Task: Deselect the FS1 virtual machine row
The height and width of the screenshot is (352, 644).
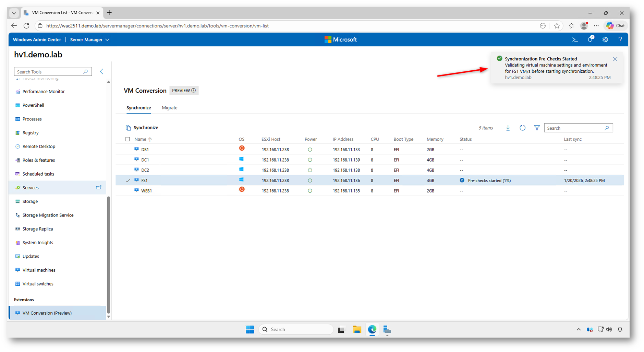Action: point(128,180)
